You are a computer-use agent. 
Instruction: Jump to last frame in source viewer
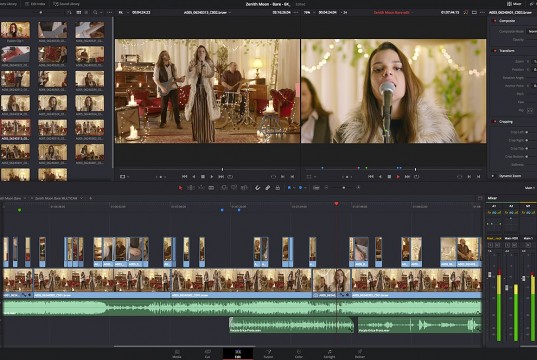tap(221, 177)
